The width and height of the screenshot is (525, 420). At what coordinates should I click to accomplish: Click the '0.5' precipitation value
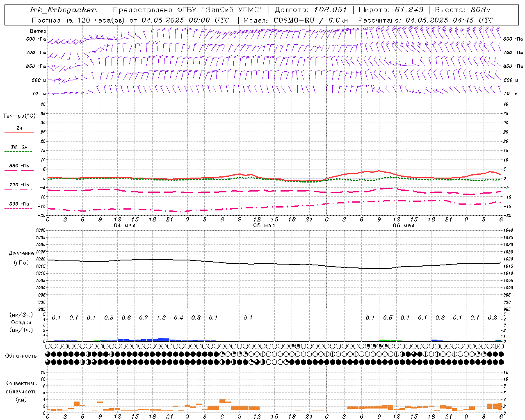click(388, 318)
